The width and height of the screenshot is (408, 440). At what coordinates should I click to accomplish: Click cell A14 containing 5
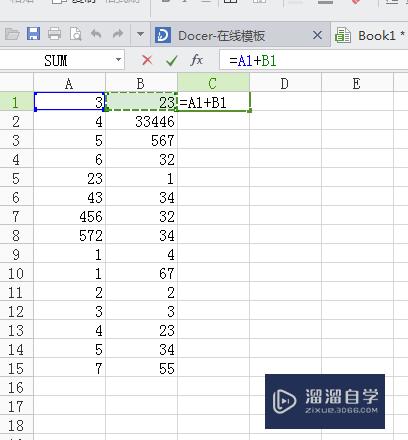coord(69,348)
